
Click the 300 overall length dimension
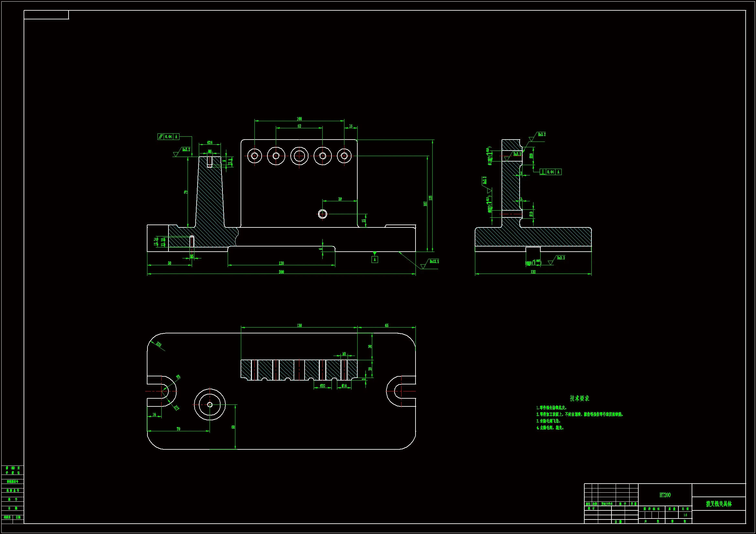click(x=281, y=272)
